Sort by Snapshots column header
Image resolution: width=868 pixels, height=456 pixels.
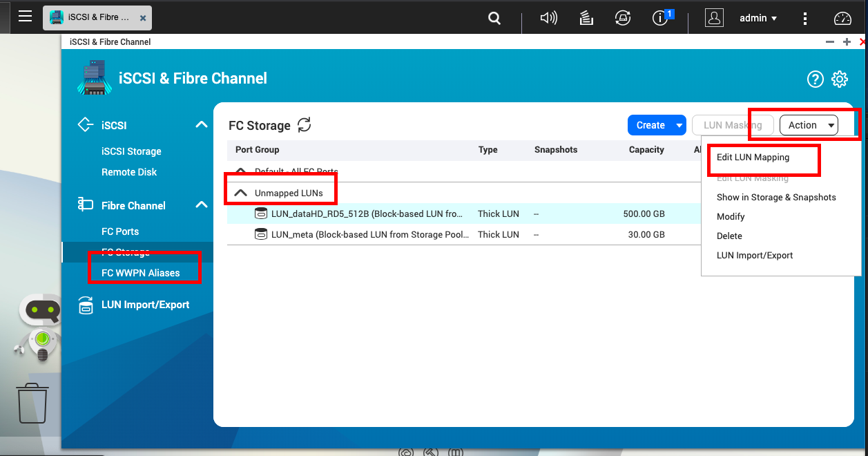pos(556,149)
